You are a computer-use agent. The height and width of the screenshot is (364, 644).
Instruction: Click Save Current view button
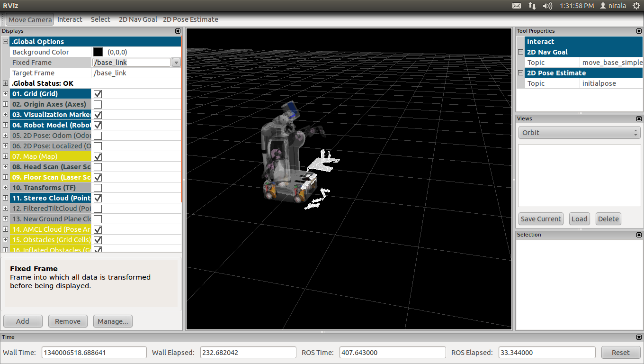541,219
